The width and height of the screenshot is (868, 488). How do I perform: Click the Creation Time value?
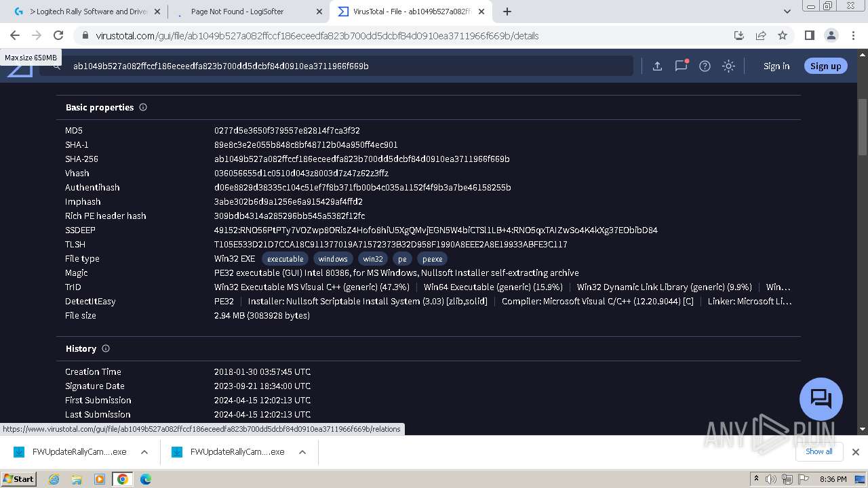(262, 371)
